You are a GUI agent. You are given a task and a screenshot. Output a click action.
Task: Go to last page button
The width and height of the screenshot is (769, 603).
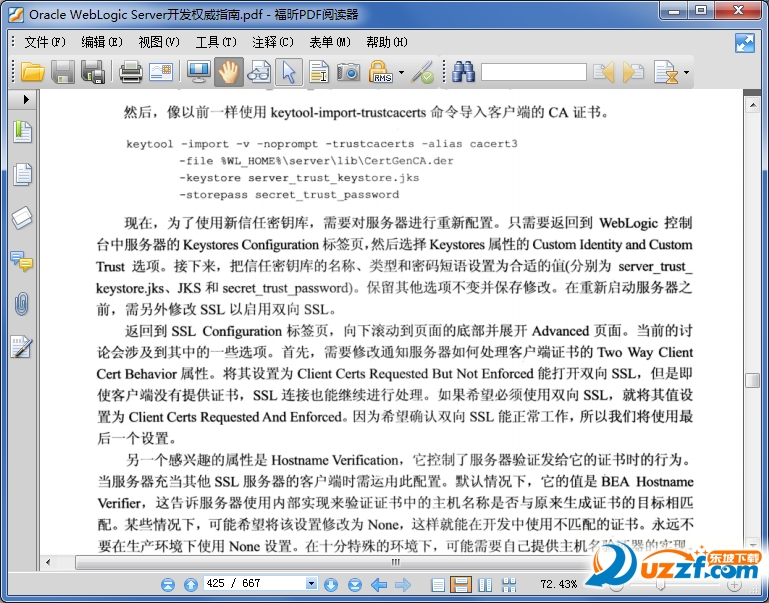click(x=355, y=584)
